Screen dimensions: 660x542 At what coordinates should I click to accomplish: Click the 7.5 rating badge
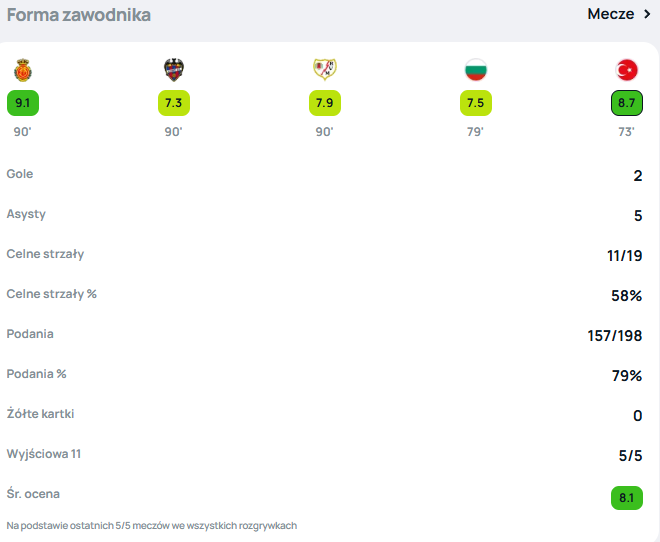(x=476, y=103)
